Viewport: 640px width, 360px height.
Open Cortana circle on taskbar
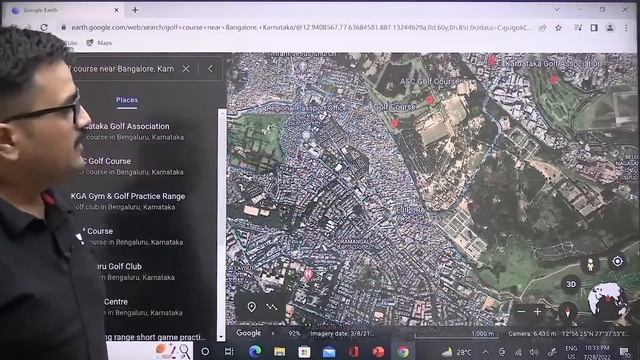click(205, 351)
